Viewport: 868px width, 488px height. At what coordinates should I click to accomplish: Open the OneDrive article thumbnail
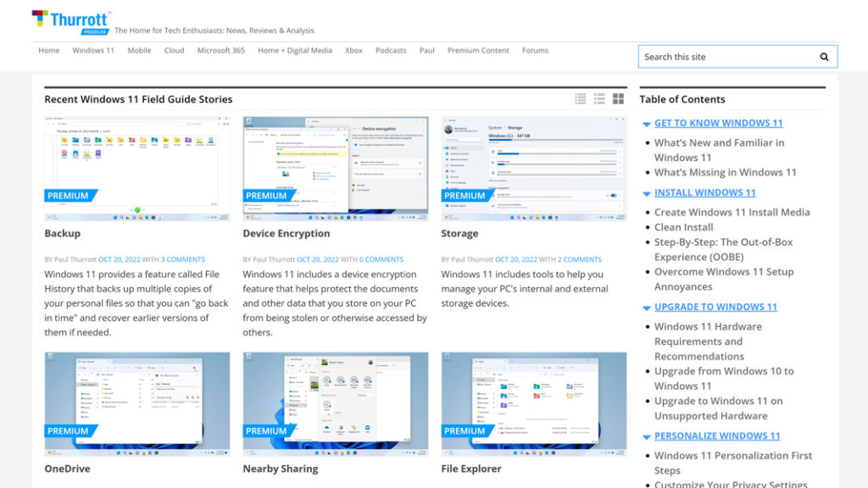click(137, 404)
